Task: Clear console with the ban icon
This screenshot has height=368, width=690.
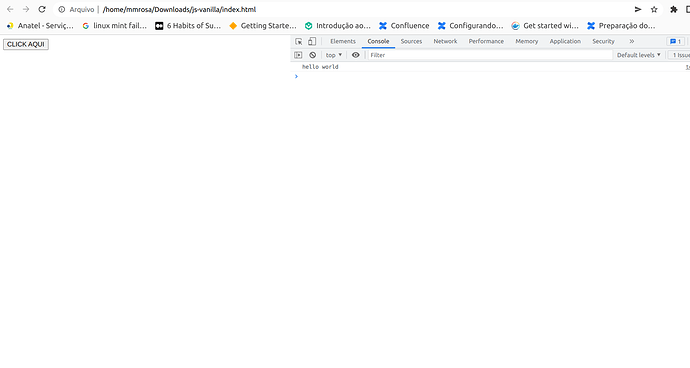Action: coord(312,55)
